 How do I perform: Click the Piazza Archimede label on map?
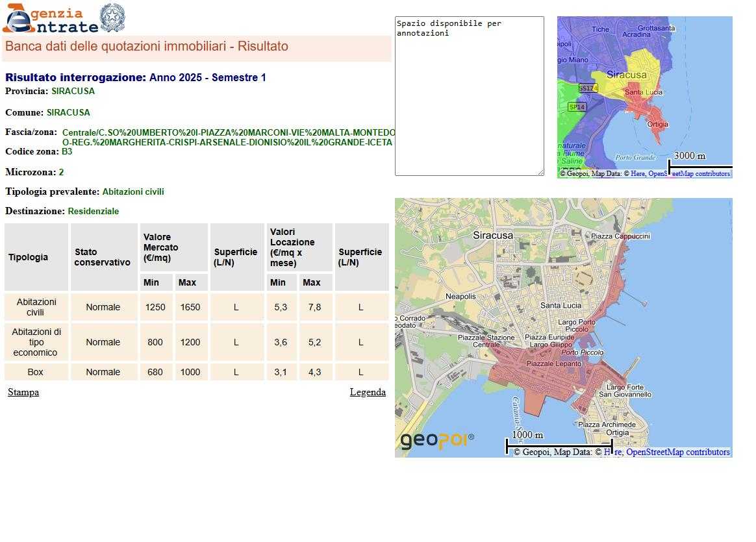click(607, 425)
